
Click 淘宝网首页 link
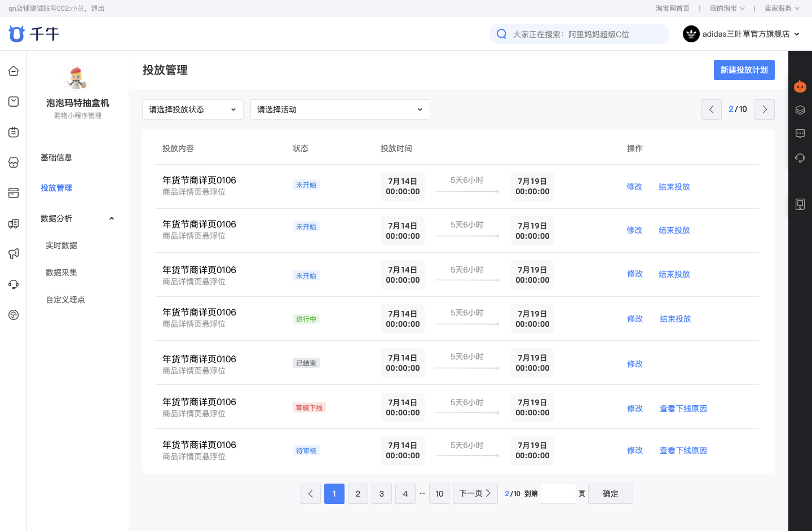point(672,8)
